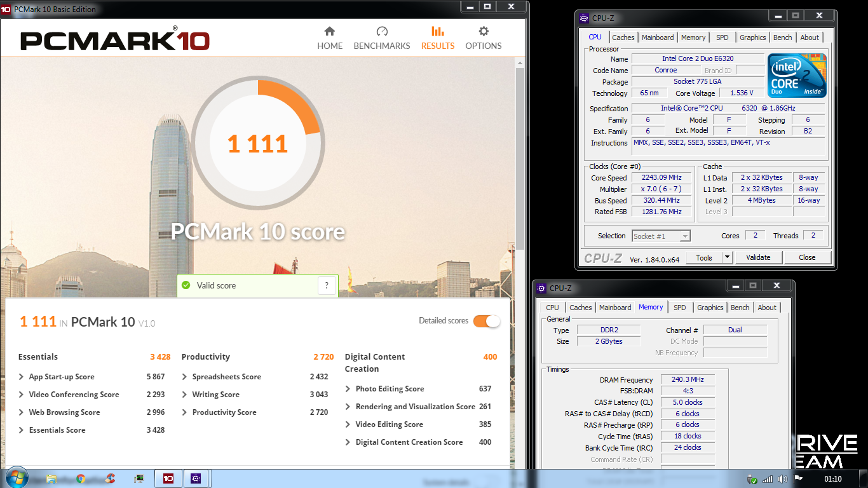The height and width of the screenshot is (488, 868).
Task: Turn off the Detailed scores switch
Action: [x=487, y=321]
